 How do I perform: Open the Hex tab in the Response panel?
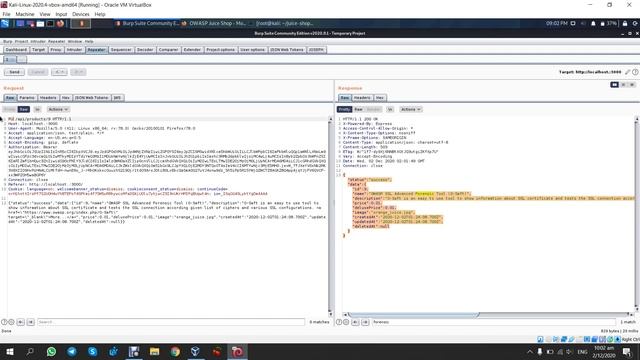380,98
